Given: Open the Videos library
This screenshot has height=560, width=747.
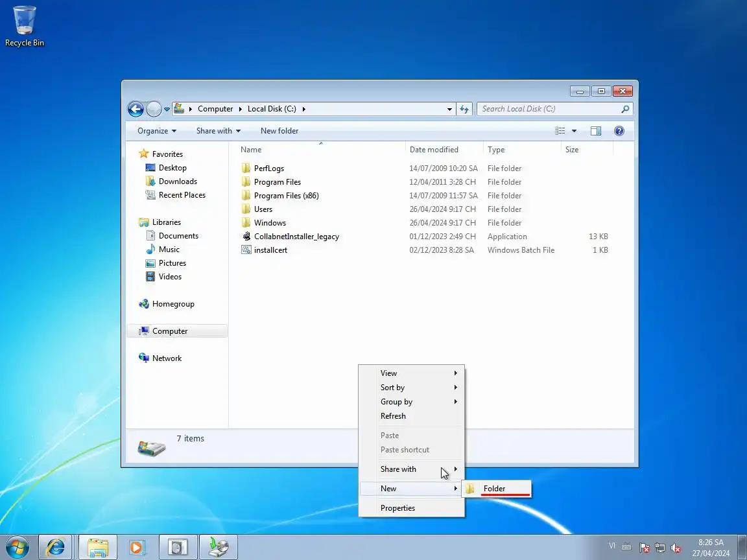Looking at the screenshot, I should point(170,276).
